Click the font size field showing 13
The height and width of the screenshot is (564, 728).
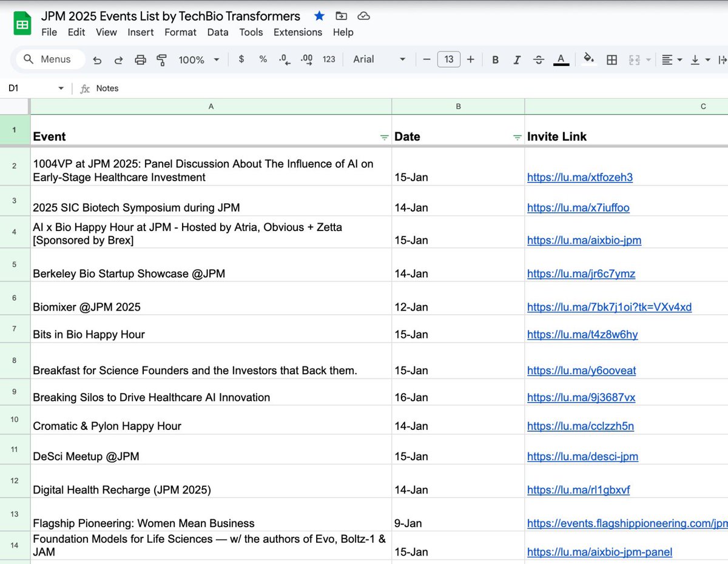point(449,59)
